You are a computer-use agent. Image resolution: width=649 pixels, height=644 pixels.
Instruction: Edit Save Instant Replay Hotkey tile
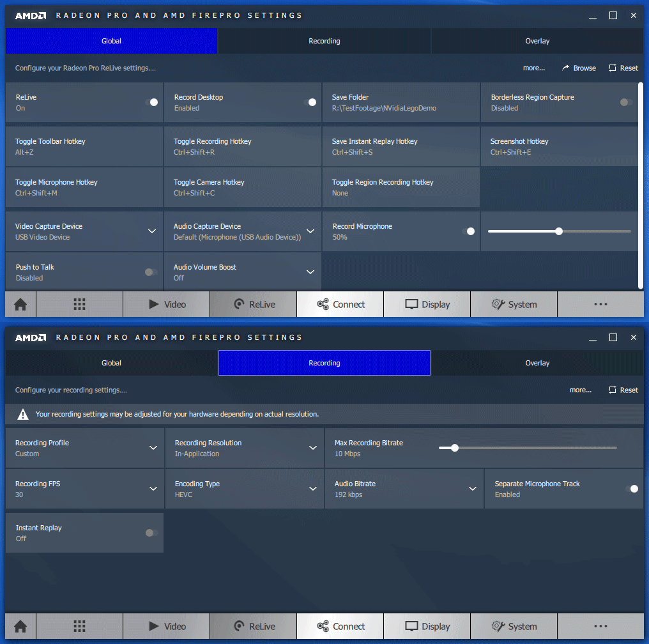pyautogui.click(x=401, y=146)
